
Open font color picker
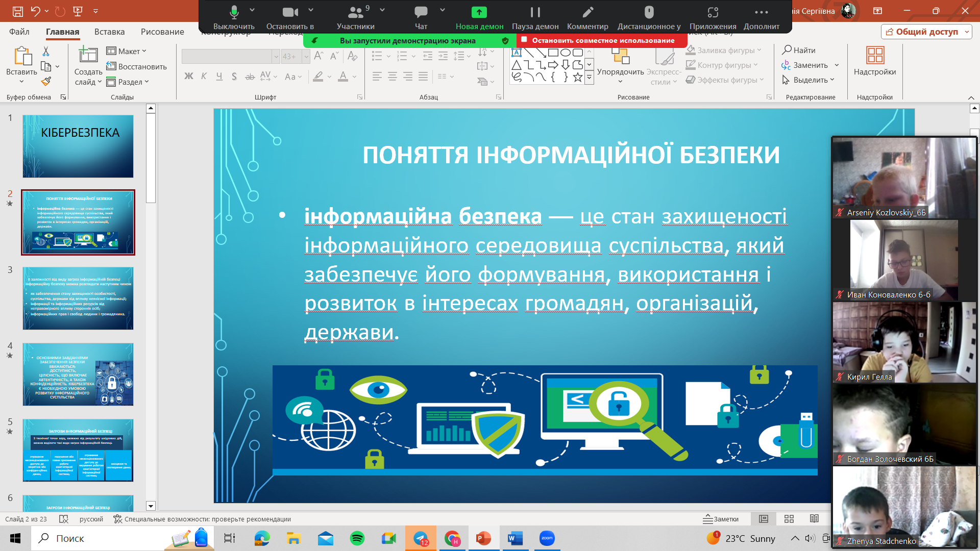coord(344,77)
